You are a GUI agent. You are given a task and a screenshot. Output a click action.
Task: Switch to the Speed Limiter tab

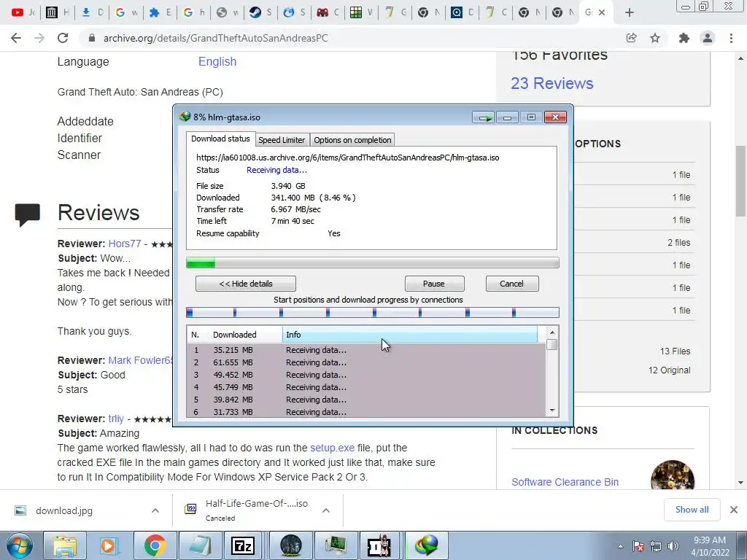(x=282, y=140)
